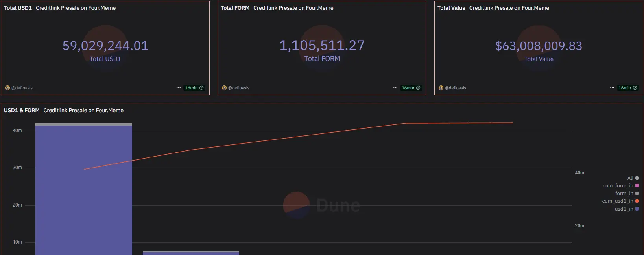644x255 pixels.
Task: Toggle usd1_in series in legend
Action: click(627, 209)
